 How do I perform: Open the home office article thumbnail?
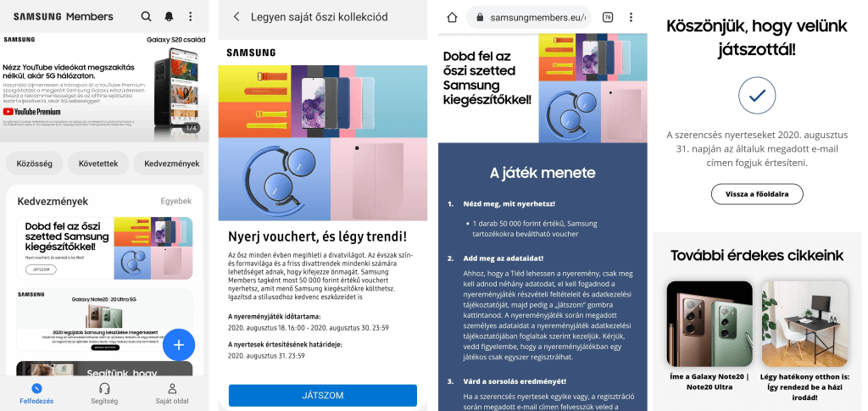pyautogui.click(x=805, y=325)
